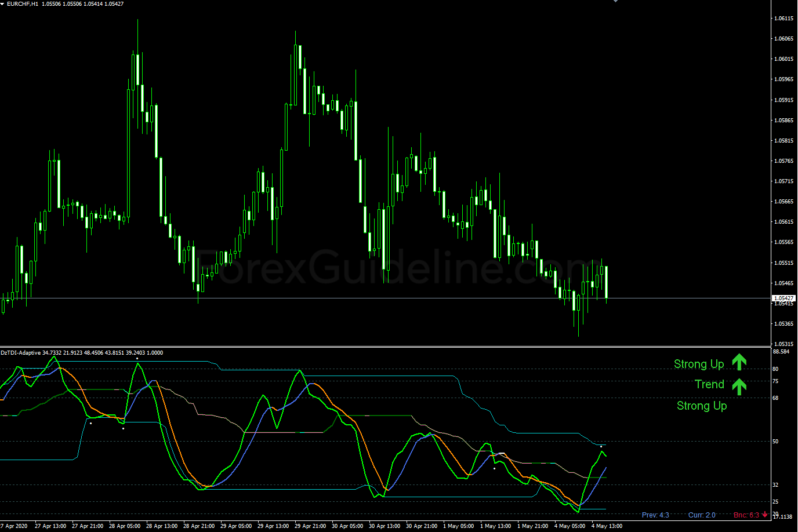Click the 28 Apr 21:00 time label
Viewport: 798px width, 532px height.
[x=199, y=526]
